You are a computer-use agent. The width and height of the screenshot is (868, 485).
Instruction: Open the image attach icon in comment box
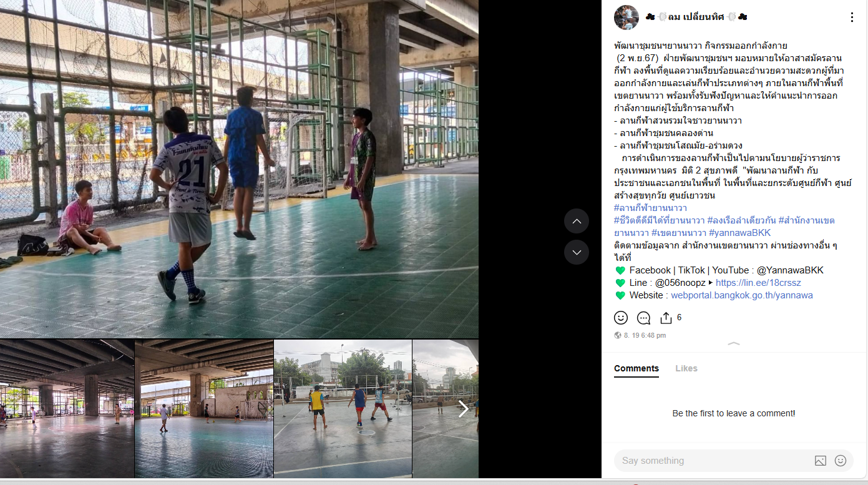(x=821, y=461)
